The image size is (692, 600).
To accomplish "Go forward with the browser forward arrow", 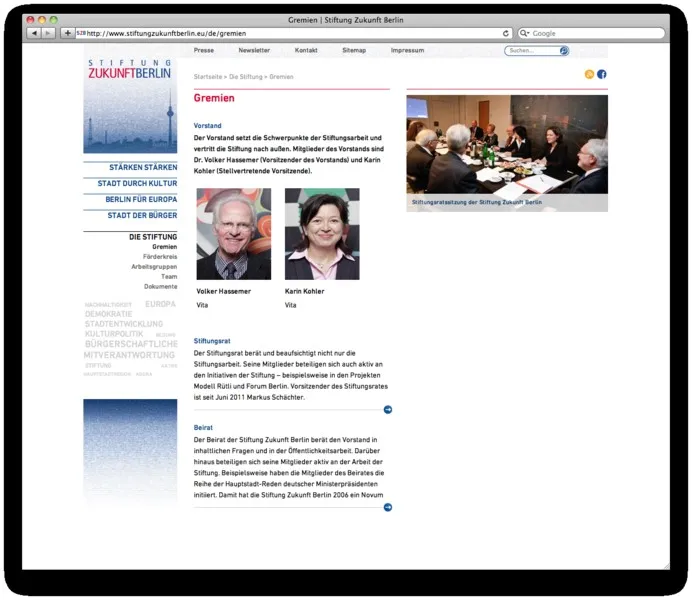I will 48,33.
